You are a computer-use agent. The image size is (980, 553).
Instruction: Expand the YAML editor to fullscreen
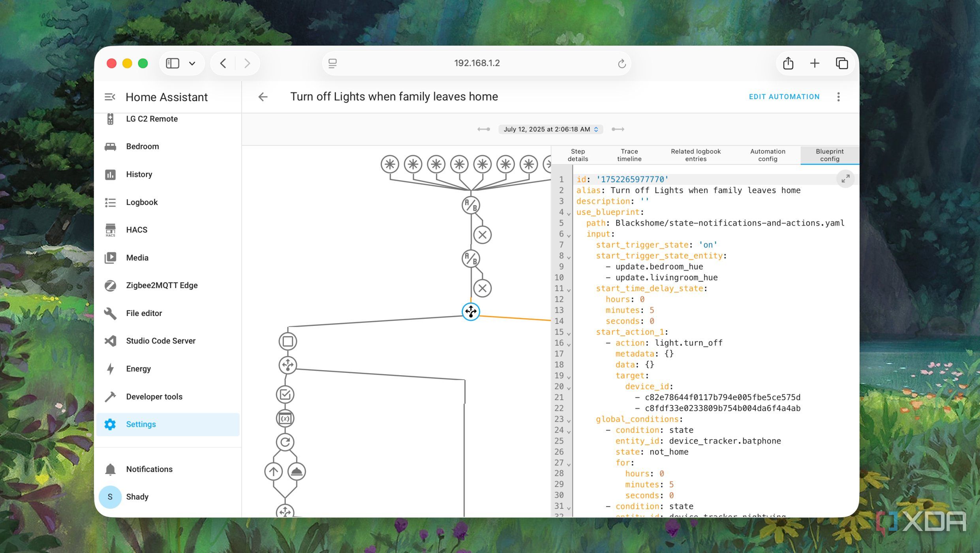click(x=845, y=179)
